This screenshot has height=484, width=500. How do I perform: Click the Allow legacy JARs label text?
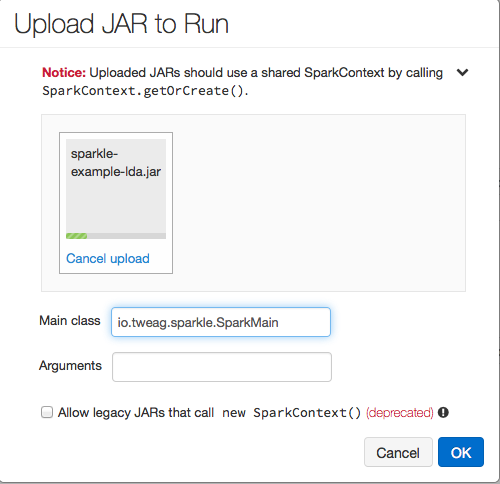136,413
